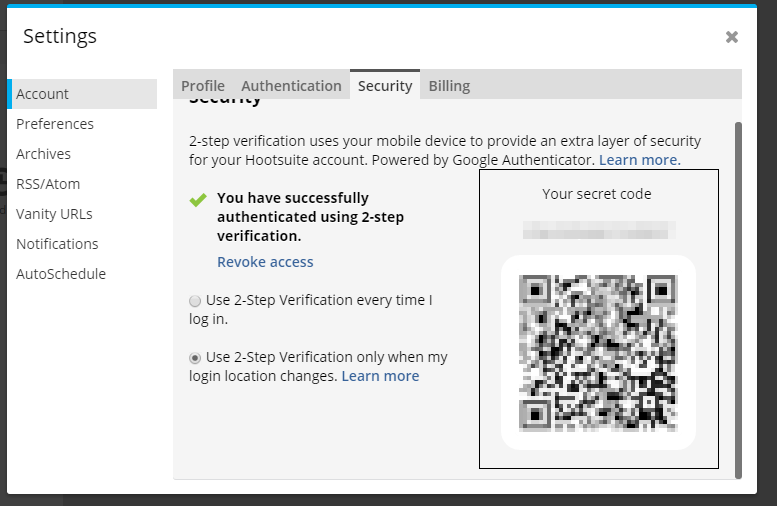
Task: Open Vanity URLs settings section
Action: [x=54, y=214]
